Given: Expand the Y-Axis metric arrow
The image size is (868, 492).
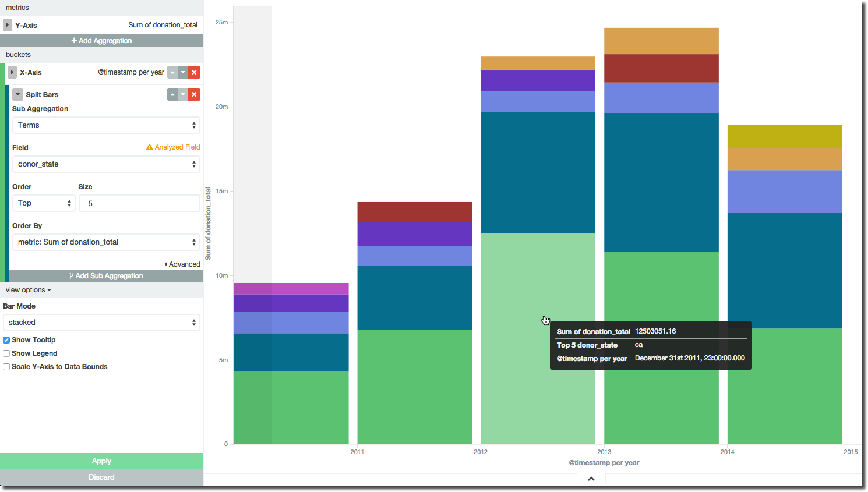Looking at the screenshot, I should coord(8,25).
